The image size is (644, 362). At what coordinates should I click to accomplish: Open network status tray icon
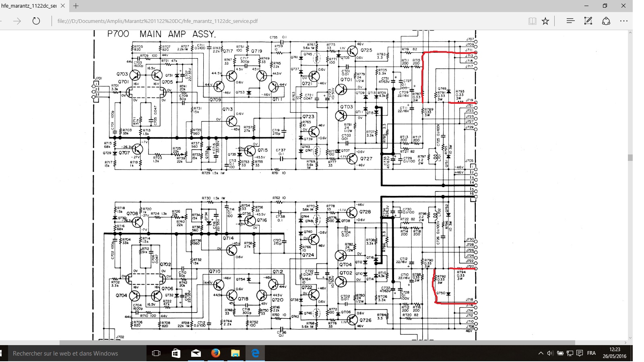click(x=570, y=353)
